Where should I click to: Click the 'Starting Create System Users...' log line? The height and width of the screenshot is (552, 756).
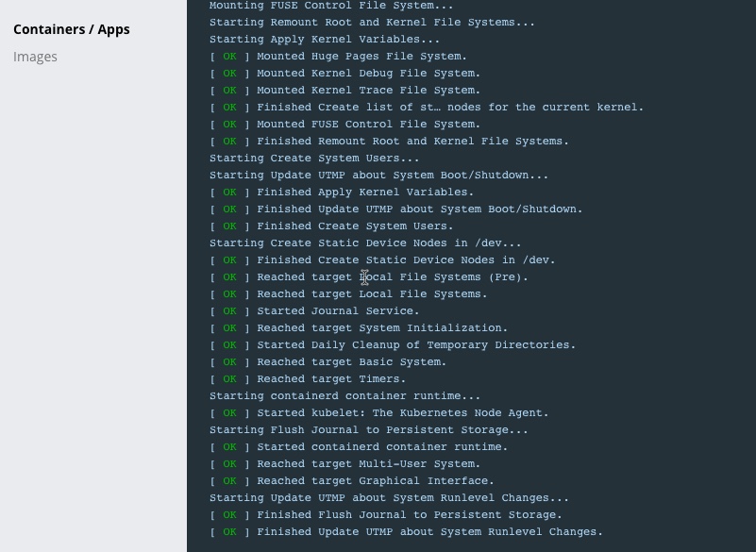point(314,159)
